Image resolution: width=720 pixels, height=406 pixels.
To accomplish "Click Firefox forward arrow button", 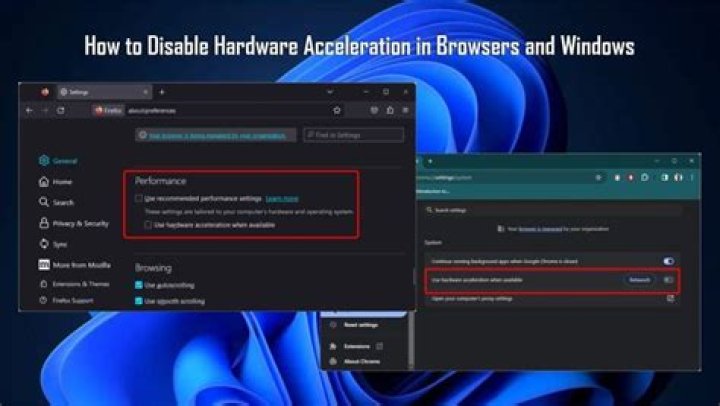I will click(45, 110).
